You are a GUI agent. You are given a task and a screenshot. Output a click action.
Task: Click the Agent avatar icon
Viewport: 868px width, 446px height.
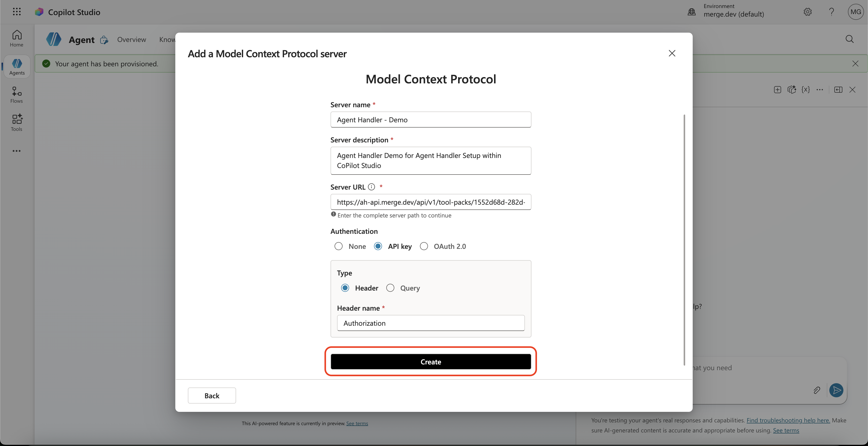point(53,39)
